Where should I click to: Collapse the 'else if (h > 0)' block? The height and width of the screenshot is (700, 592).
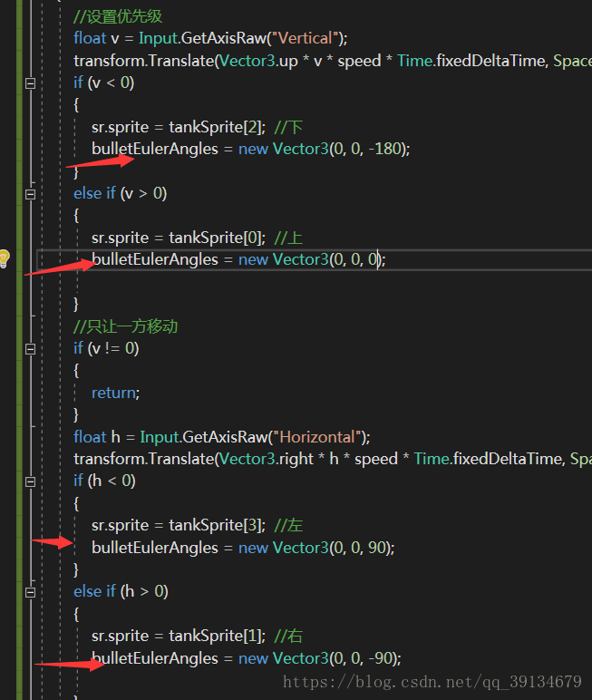tap(30, 592)
